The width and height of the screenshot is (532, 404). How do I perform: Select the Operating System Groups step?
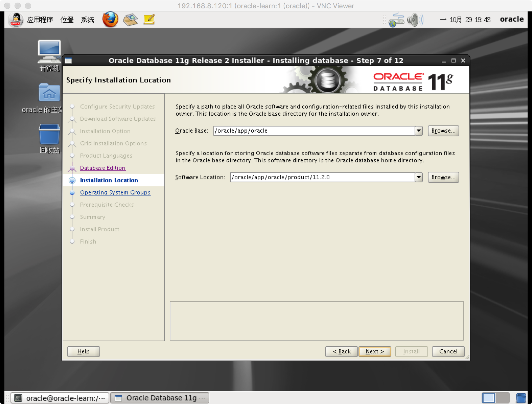[x=115, y=192]
